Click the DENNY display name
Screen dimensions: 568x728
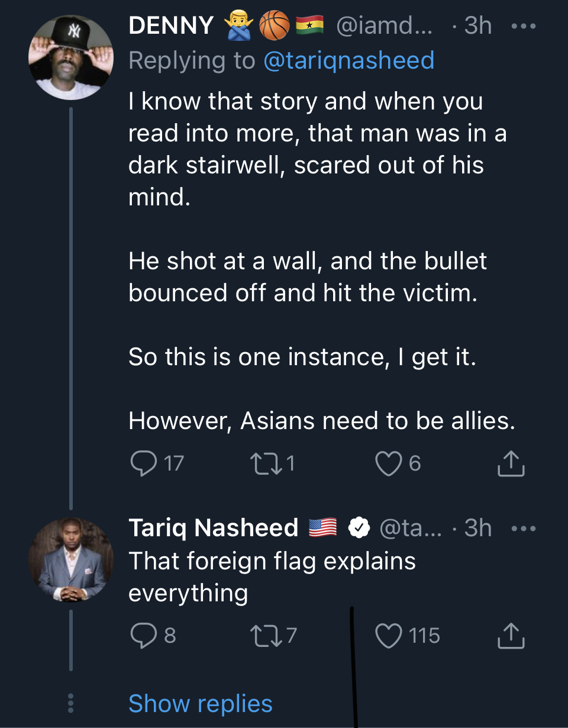pyautogui.click(x=171, y=25)
